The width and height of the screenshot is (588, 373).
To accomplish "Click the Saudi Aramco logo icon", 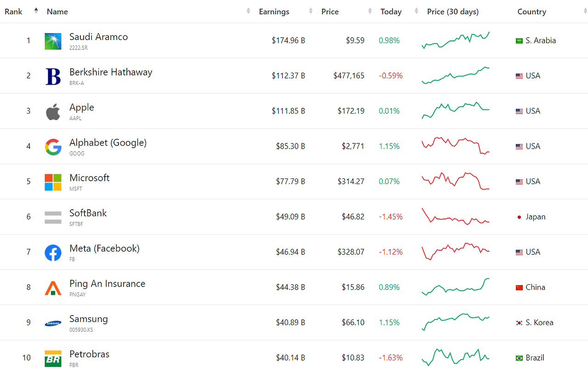I will click(x=53, y=41).
